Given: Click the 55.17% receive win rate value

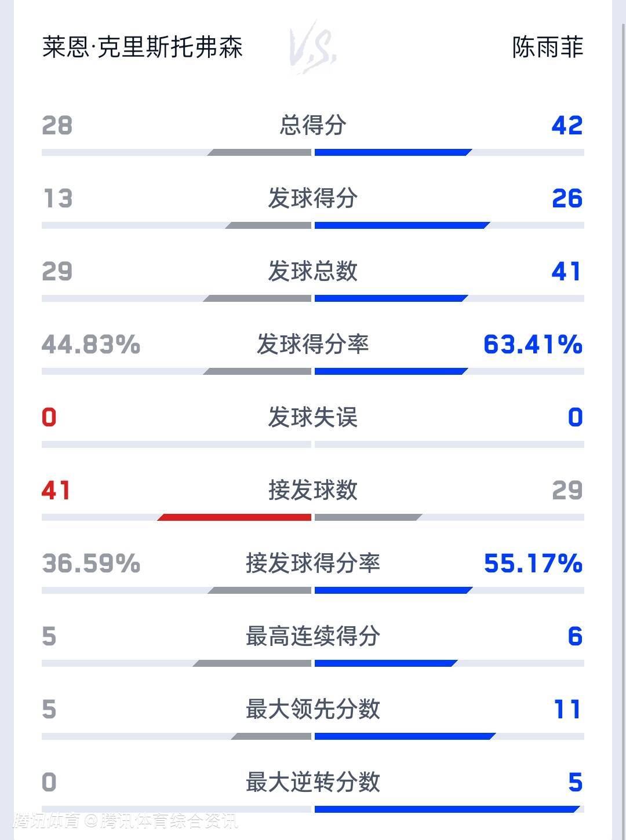Looking at the screenshot, I should 533,563.
